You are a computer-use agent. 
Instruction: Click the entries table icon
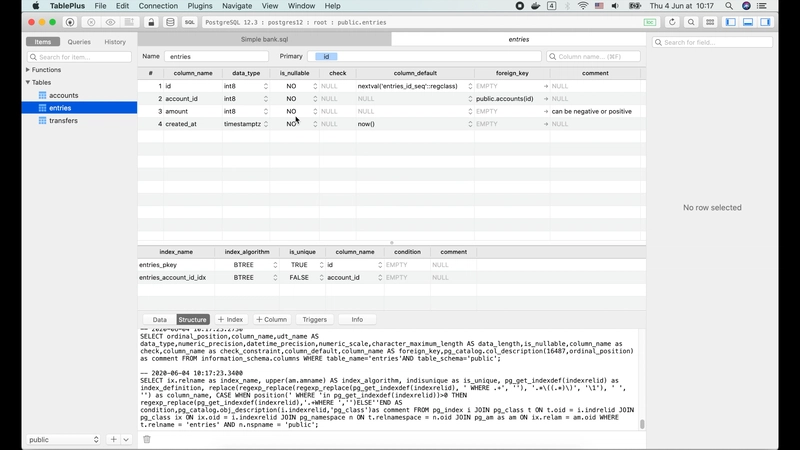(x=43, y=108)
